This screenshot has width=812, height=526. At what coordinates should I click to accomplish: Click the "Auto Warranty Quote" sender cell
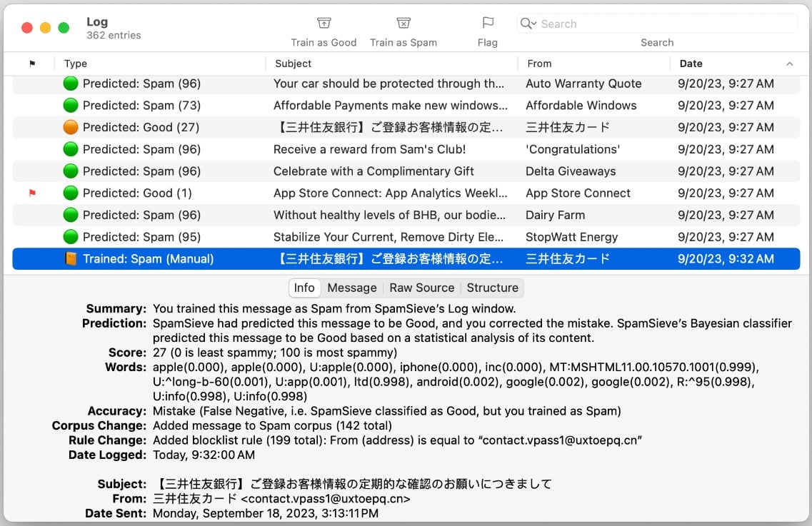[583, 84]
